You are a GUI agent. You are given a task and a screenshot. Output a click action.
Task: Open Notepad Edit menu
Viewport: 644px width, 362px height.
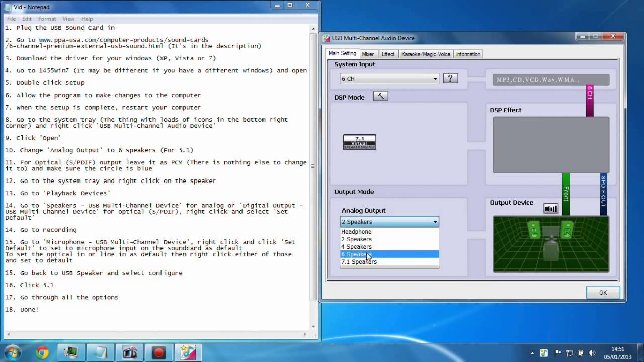(27, 19)
